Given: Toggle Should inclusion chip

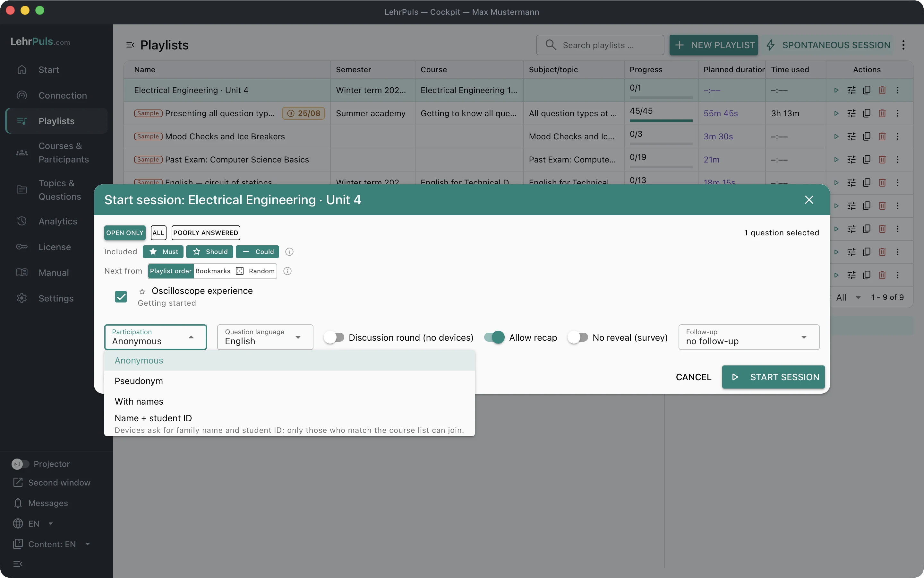Looking at the screenshot, I should (x=210, y=252).
